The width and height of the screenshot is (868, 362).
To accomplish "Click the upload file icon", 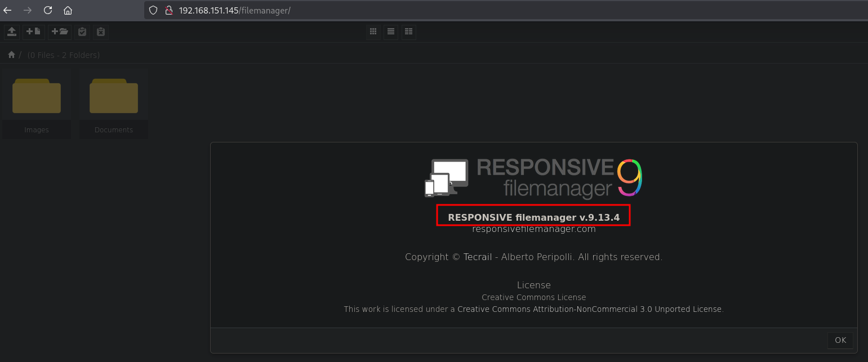I will tap(11, 32).
